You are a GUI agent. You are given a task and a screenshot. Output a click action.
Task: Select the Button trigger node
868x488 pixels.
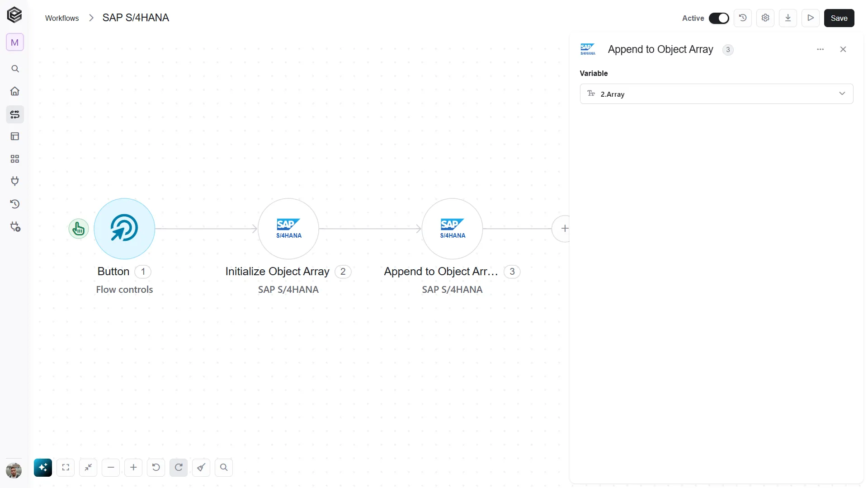pyautogui.click(x=124, y=229)
